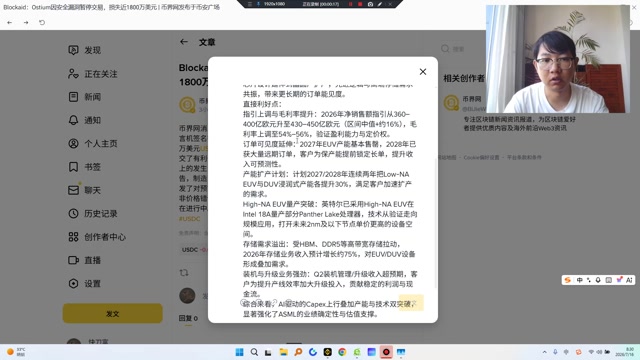Image resolution: width=640 pixels, height=360 pixels.
Task: Open Binance app from taskbar
Action: coord(327,352)
